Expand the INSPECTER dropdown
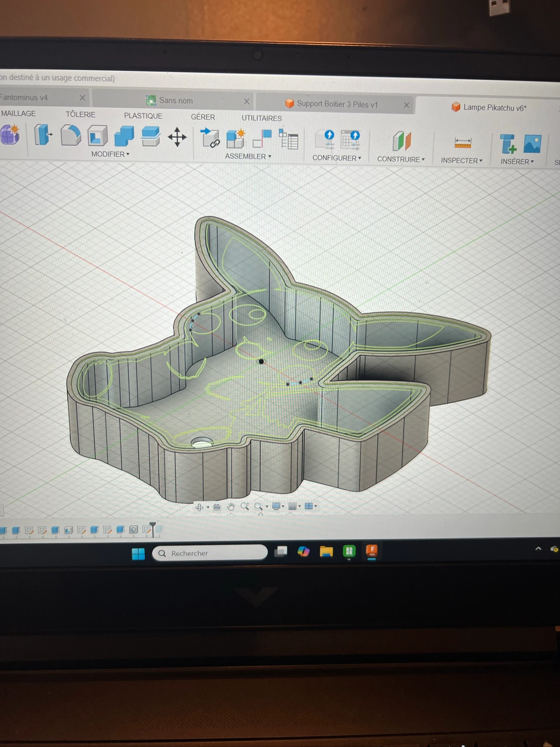Screen dimensions: 560x747 point(462,160)
